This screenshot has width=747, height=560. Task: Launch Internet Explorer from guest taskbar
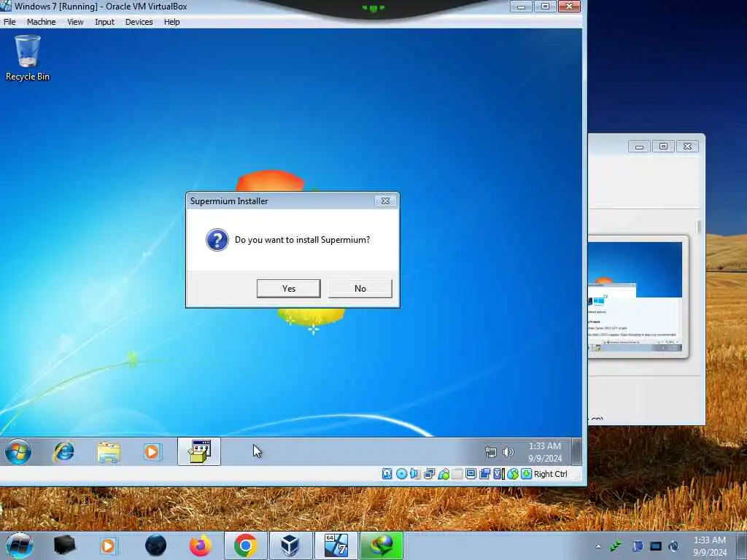click(63, 451)
